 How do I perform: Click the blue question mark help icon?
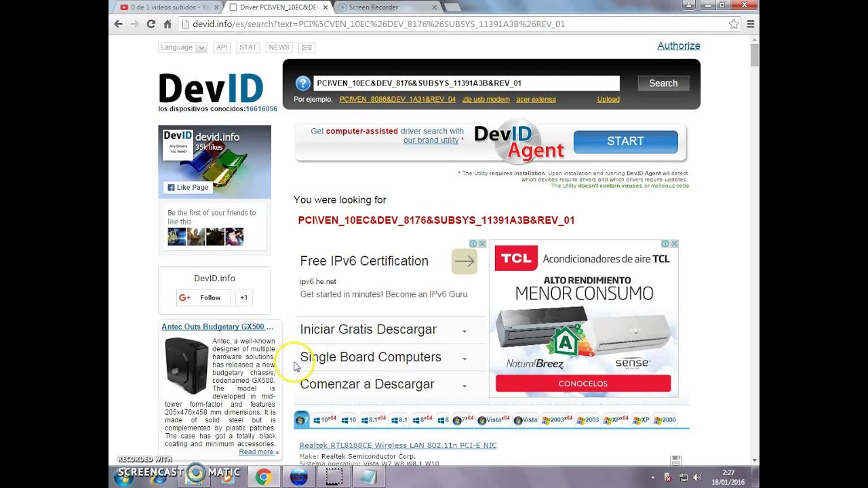coord(302,83)
